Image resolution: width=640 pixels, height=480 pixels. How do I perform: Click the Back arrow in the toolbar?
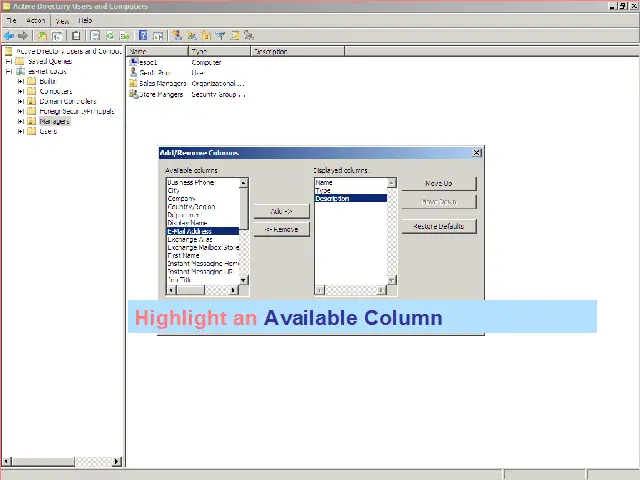coord(9,36)
